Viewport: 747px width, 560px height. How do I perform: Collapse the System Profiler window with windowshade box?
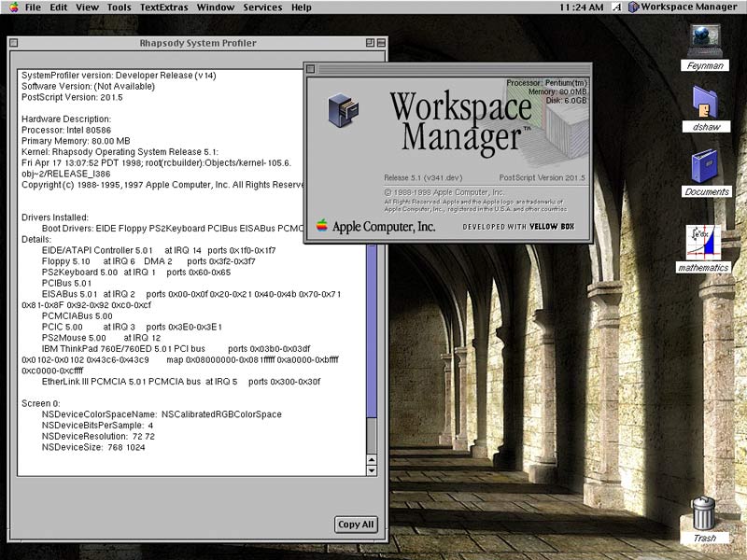383,43
